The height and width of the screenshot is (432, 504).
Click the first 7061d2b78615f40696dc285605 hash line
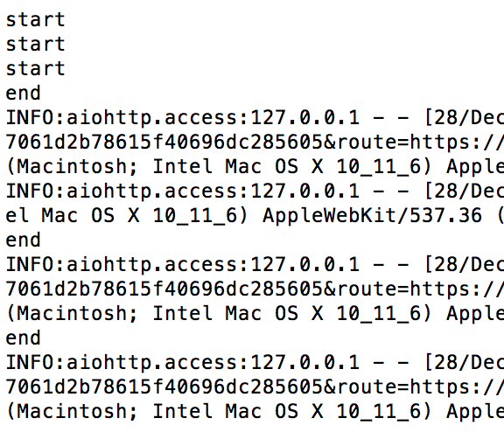[x=255, y=143]
